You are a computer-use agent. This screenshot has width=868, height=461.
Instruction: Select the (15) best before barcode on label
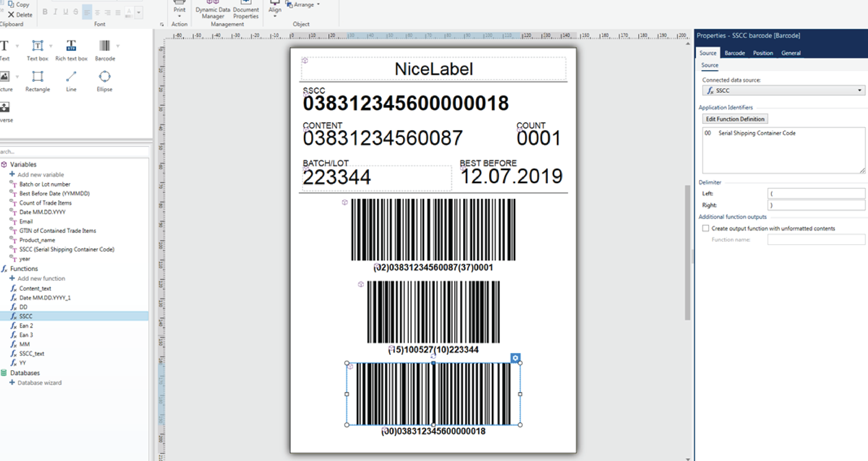pos(433,312)
